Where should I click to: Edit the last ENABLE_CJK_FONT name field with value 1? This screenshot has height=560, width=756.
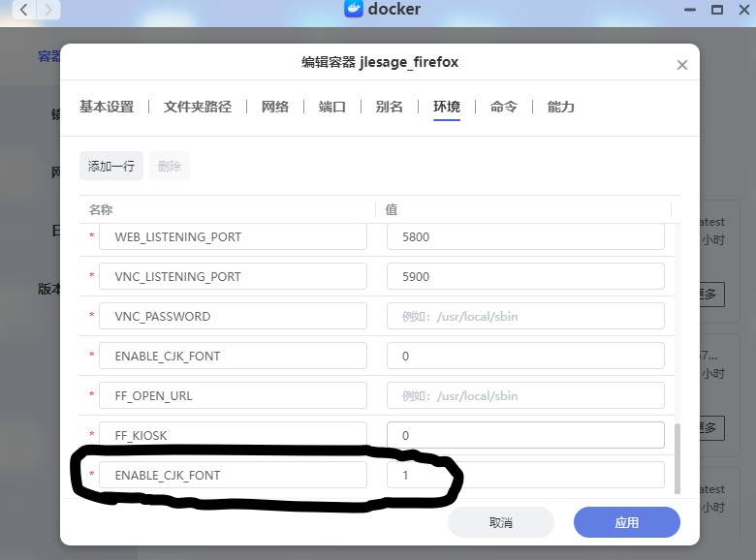[233, 475]
